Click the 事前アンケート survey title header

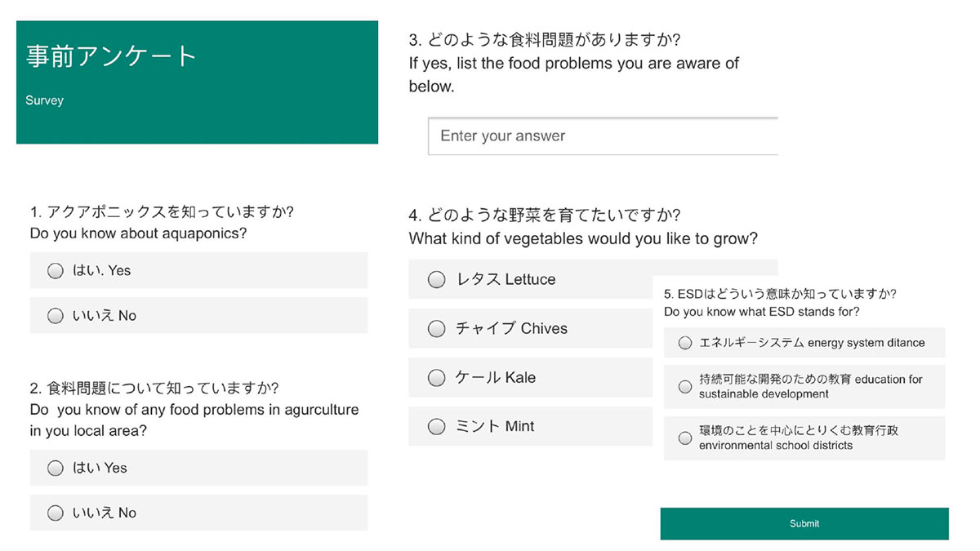click(x=112, y=56)
